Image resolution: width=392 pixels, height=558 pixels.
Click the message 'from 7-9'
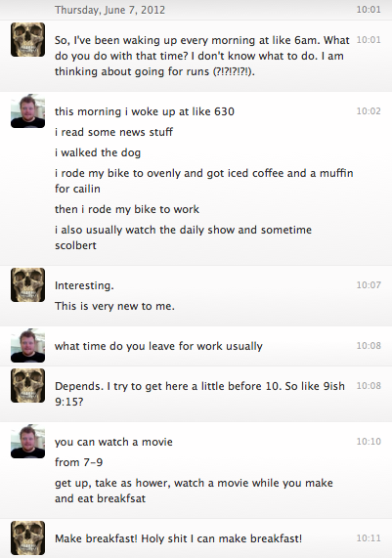(78, 462)
